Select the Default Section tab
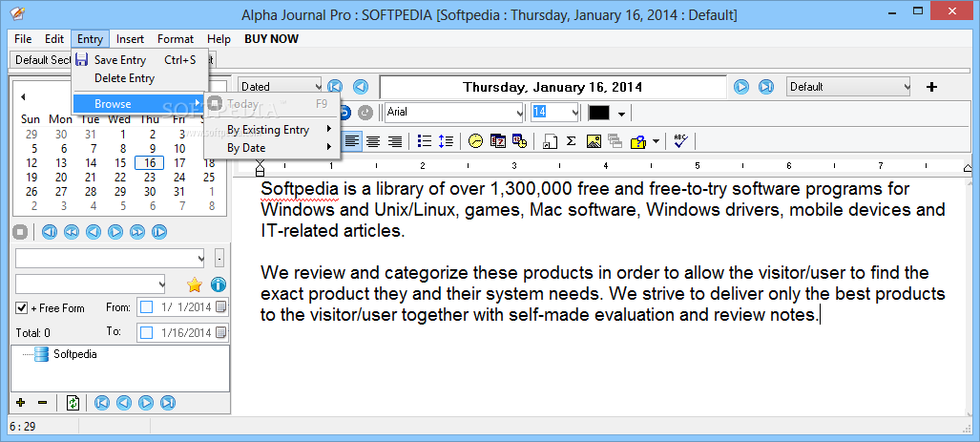 click(x=43, y=60)
